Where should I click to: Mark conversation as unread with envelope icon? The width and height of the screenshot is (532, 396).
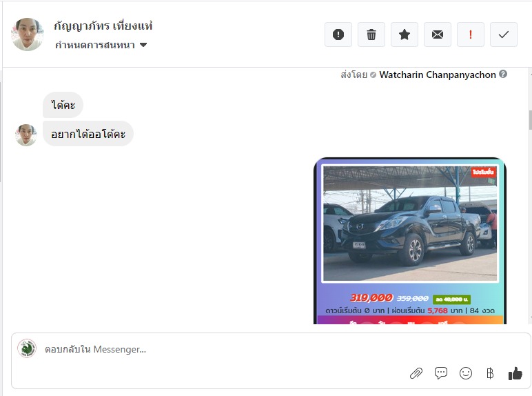(x=438, y=34)
